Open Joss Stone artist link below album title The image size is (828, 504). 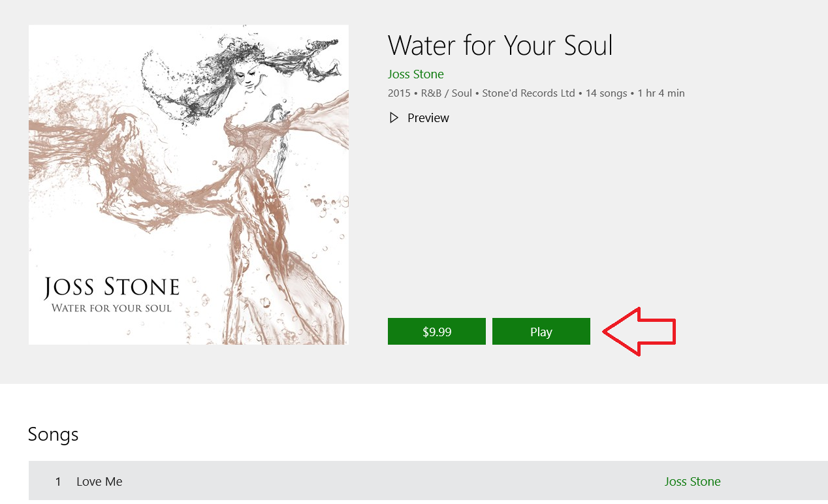pos(415,74)
